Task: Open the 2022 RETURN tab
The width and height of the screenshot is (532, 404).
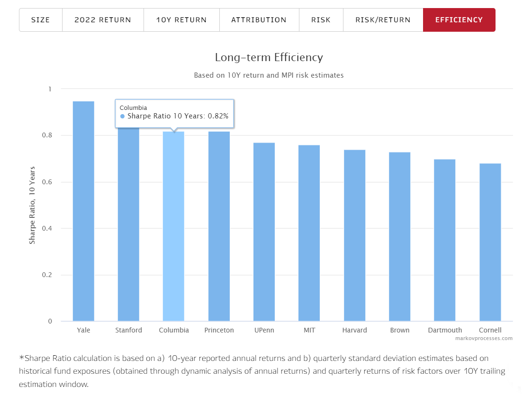Action: point(103,20)
